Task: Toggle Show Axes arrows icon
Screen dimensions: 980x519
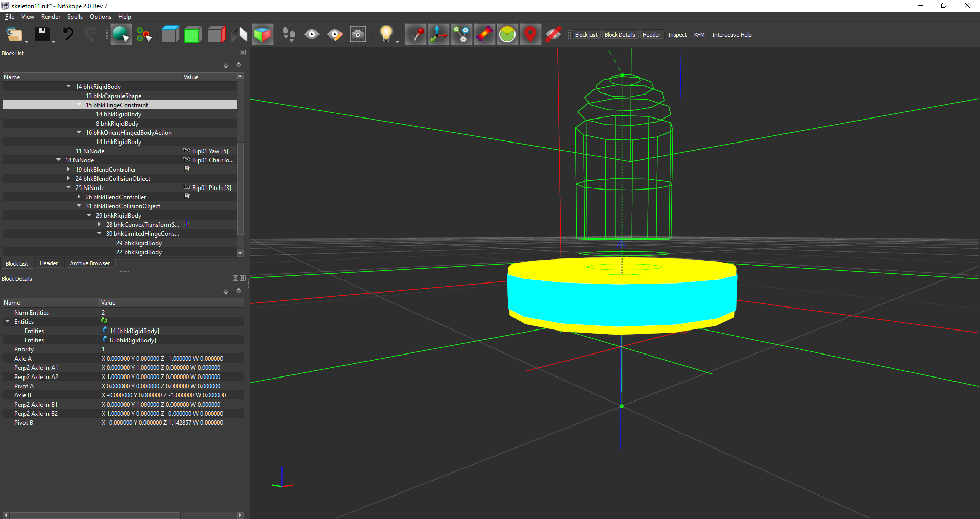Action: coord(439,35)
